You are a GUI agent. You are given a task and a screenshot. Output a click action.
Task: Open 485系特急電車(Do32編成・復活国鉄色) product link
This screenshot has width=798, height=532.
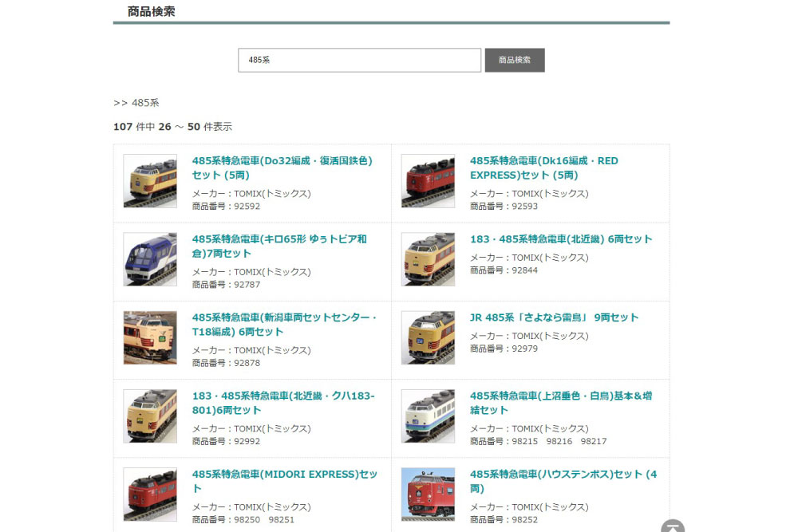pos(282,167)
